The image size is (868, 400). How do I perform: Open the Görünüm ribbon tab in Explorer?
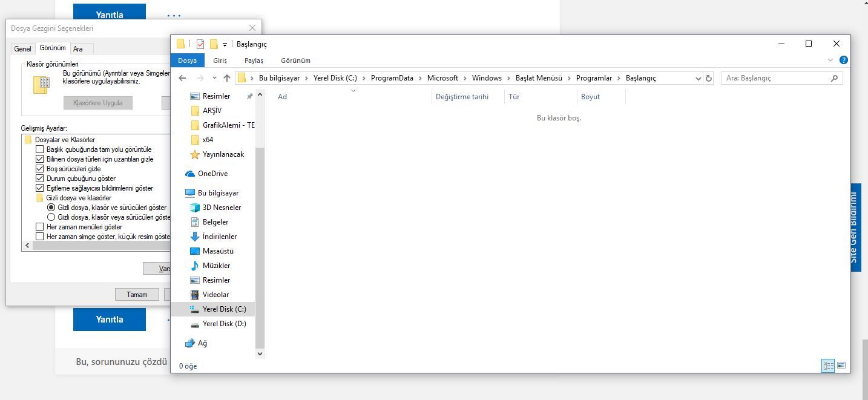point(295,61)
